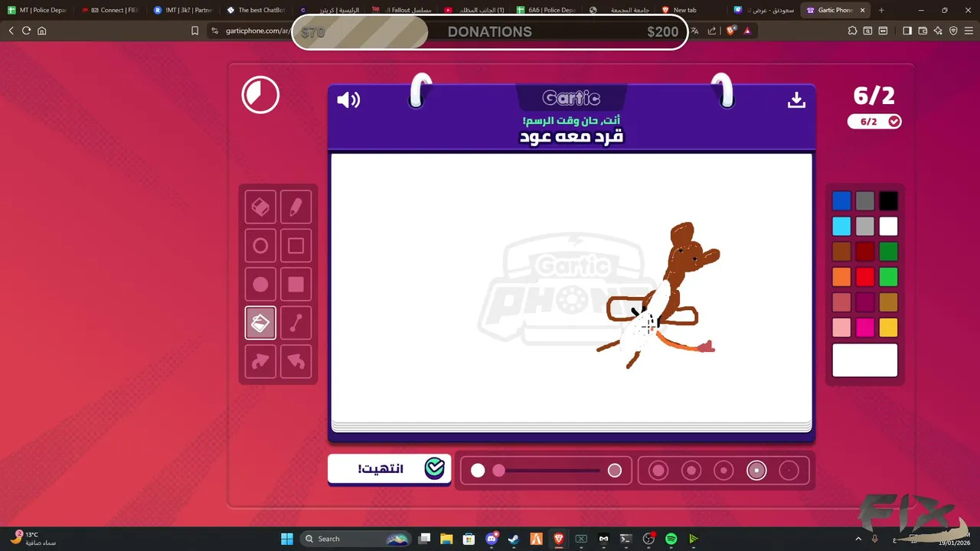Pick the filled ellipse tool

click(x=260, y=285)
